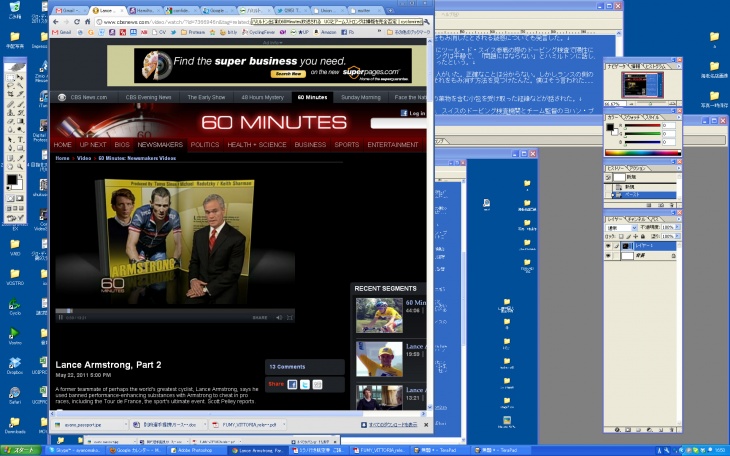The height and width of the screenshot is (456, 730).
Task: Share video via the Twitter icon
Action: pos(304,384)
